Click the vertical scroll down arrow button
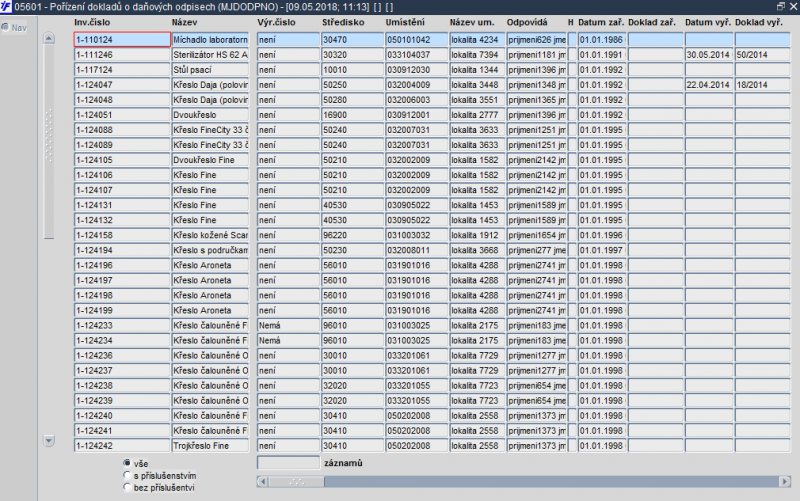The height and width of the screenshot is (501, 800). [x=49, y=441]
